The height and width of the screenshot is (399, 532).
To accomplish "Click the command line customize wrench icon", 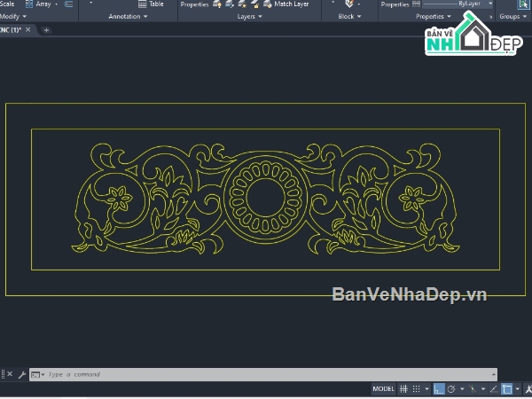I will coord(21,375).
